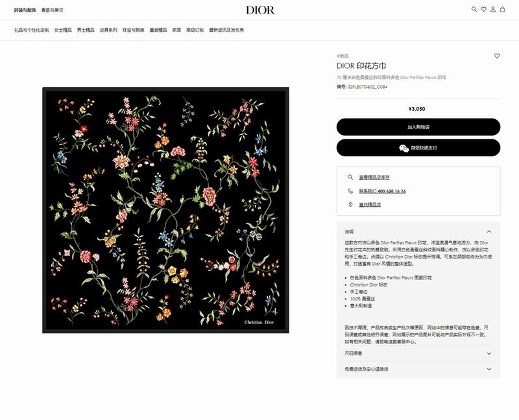
Task: Switch to the 香氛与美妆 tab
Action: [x=53, y=10]
